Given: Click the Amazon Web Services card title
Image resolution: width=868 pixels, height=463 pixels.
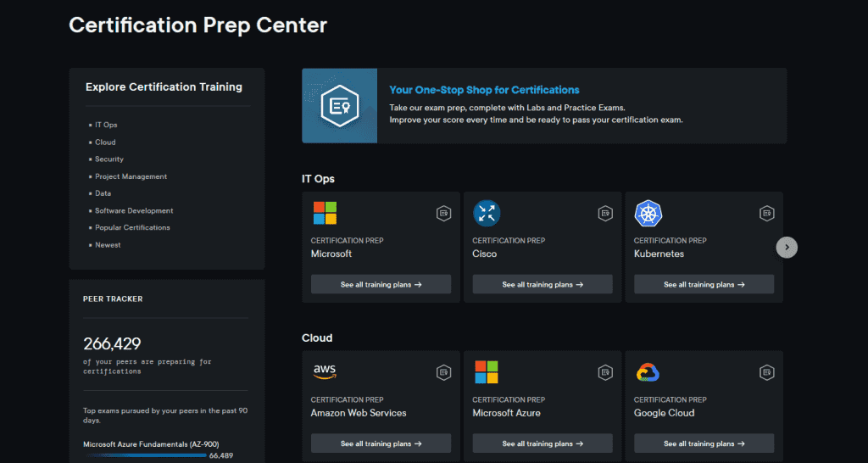Looking at the screenshot, I should coord(359,413).
